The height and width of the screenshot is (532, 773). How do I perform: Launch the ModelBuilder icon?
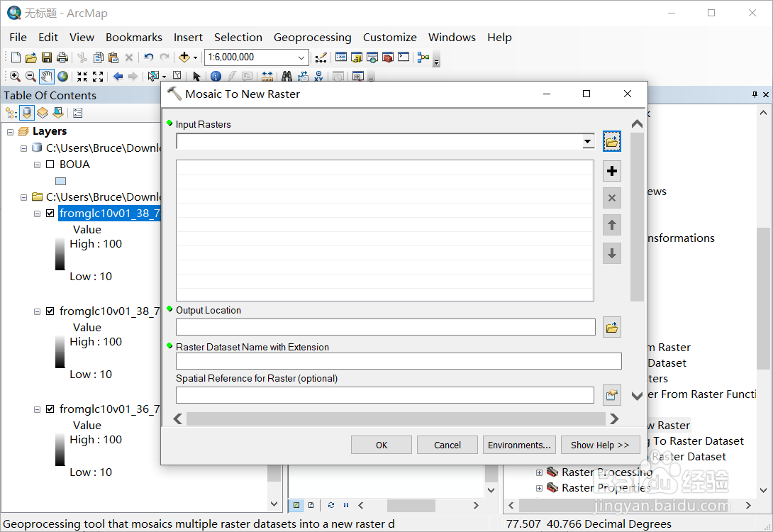(x=423, y=57)
